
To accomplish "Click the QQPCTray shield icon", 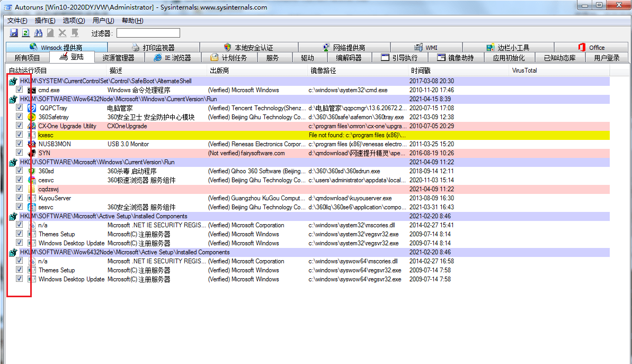I will click(32, 108).
